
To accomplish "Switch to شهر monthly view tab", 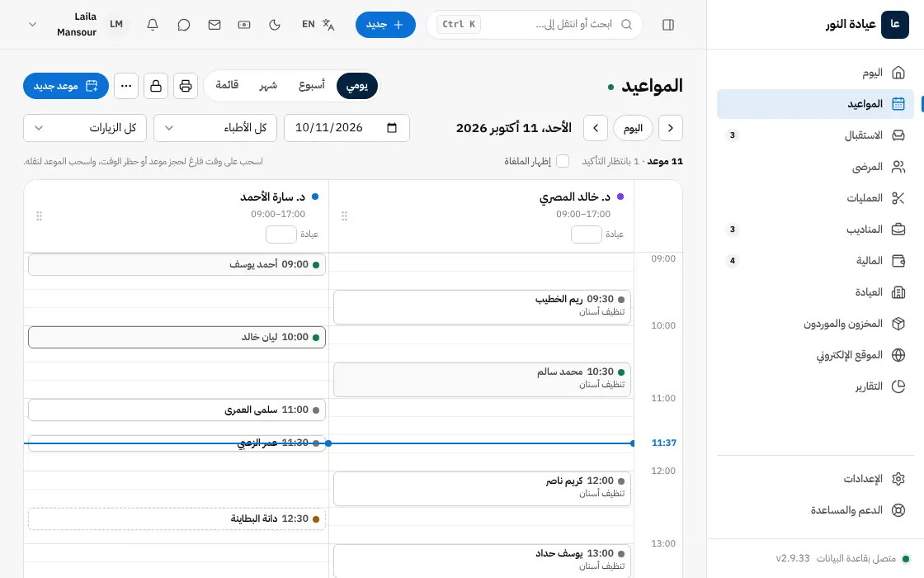I will [268, 86].
